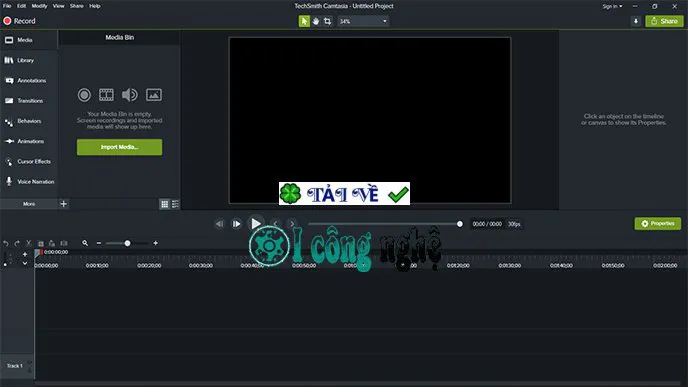Paste media onto the timeline
Screen dimensions: 688x387
52,243
